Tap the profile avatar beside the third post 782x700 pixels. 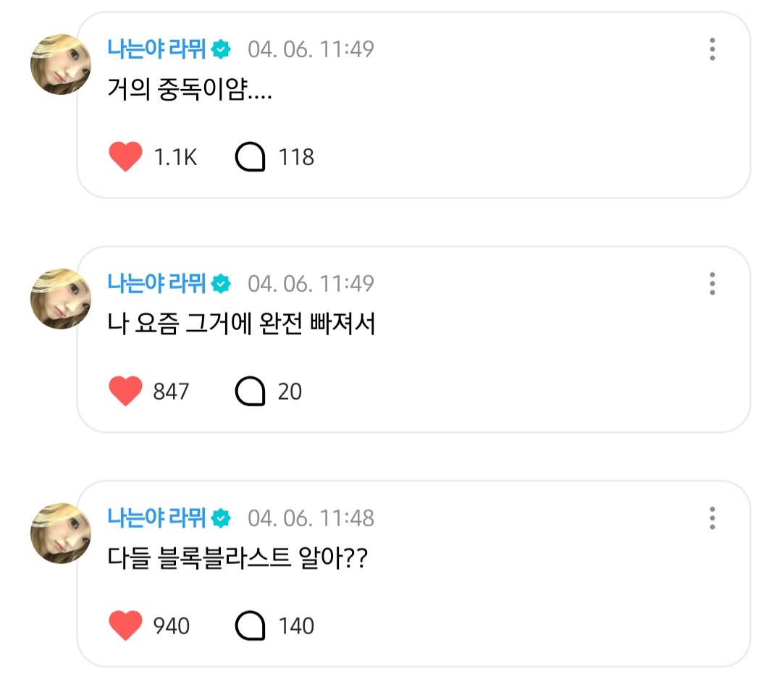click(x=60, y=533)
